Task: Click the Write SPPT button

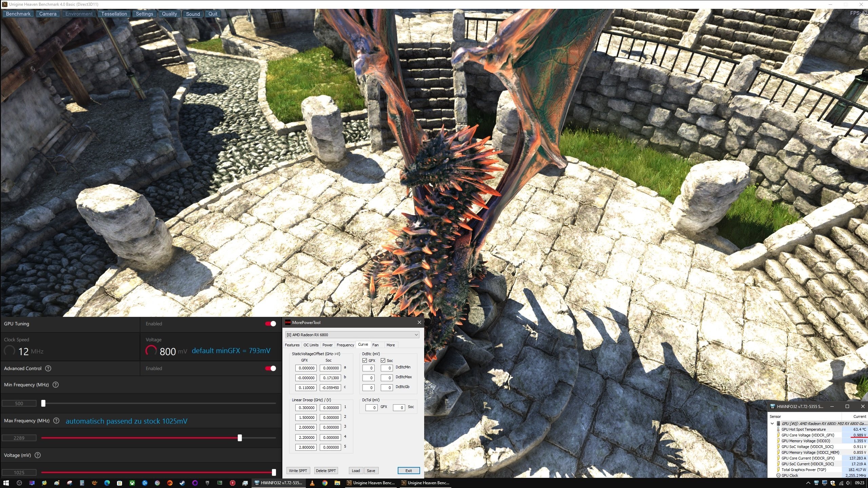Action: tap(298, 471)
